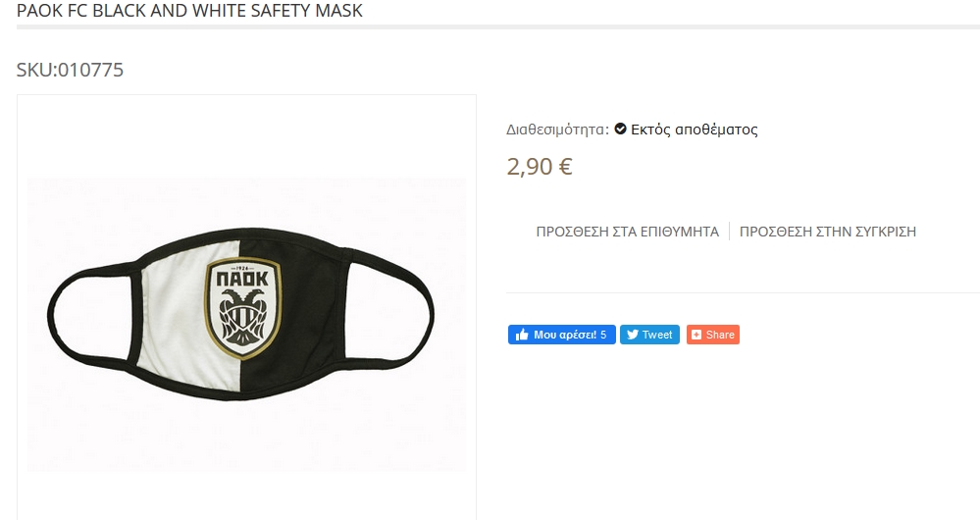980x520 pixels.
Task: Click the Διαθεσιμότητα label
Action: (557, 130)
